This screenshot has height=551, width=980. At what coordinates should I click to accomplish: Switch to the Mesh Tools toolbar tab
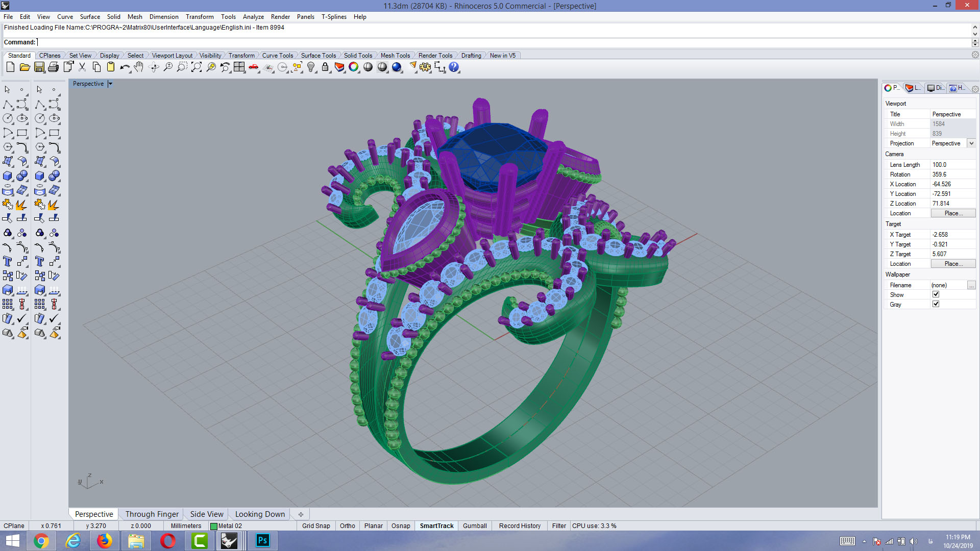coord(395,56)
